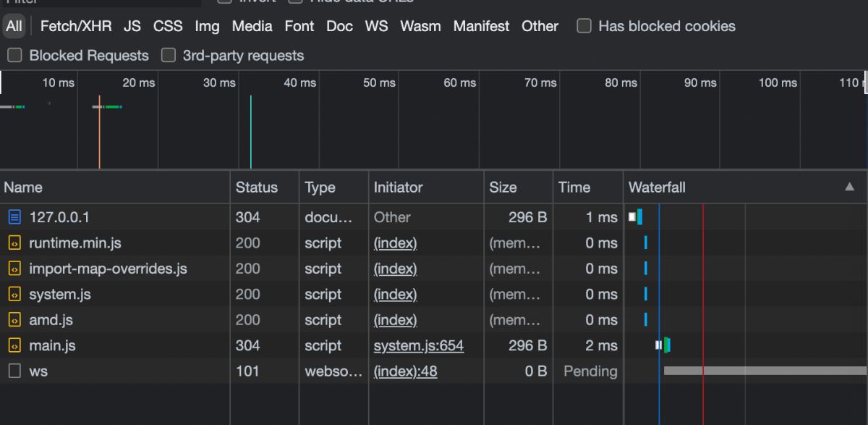Follow the (index):48 initiator link
868x425 pixels.
click(x=405, y=371)
